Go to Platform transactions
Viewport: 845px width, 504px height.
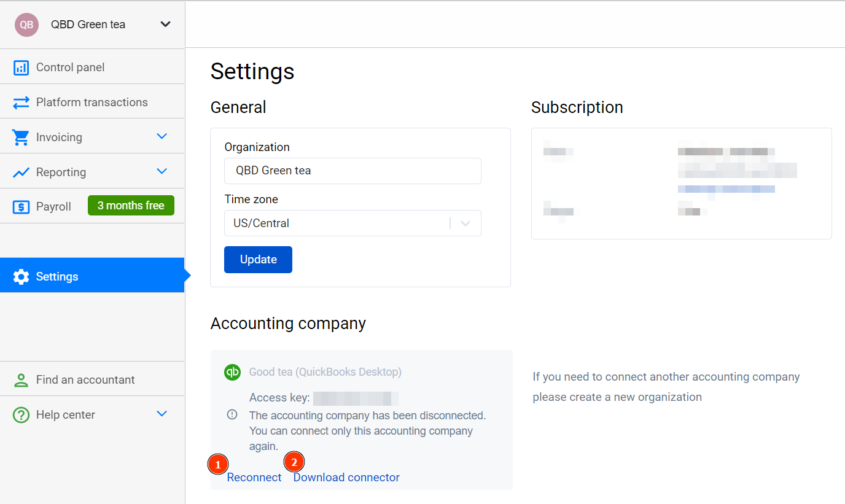pyautogui.click(x=92, y=102)
